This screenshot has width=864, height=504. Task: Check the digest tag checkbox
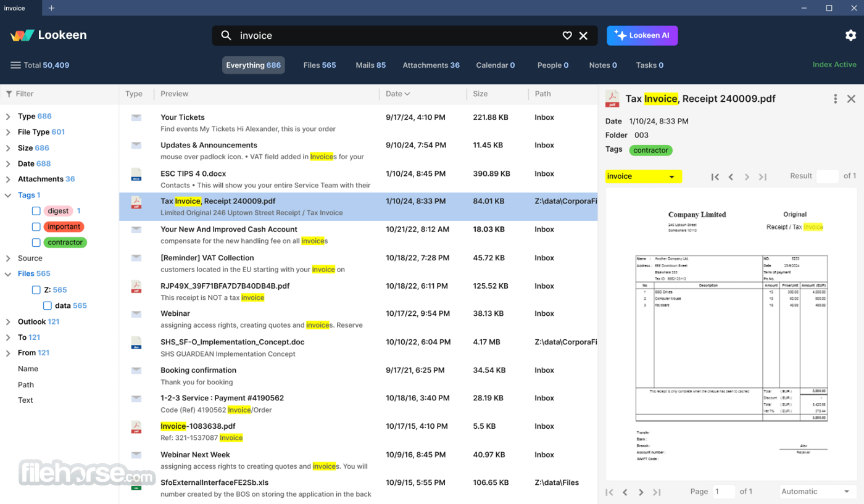[x=36, y=211]
